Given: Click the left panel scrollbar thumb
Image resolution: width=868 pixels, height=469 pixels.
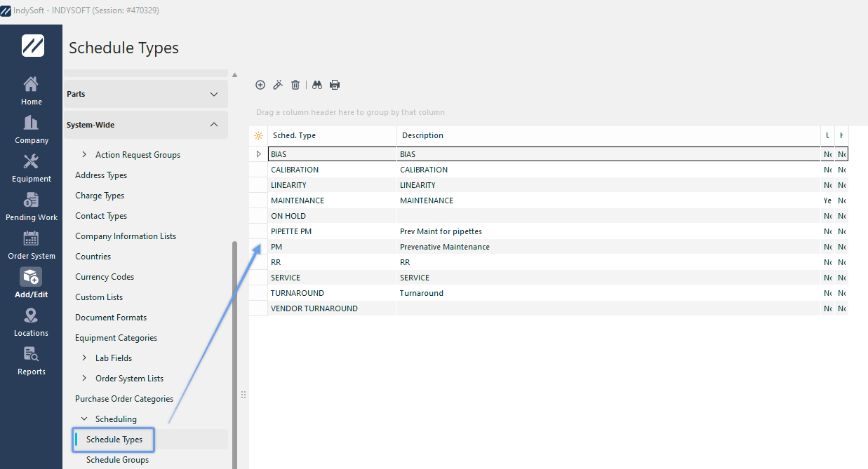Looking at the screenshot, I should coord(234,354).
